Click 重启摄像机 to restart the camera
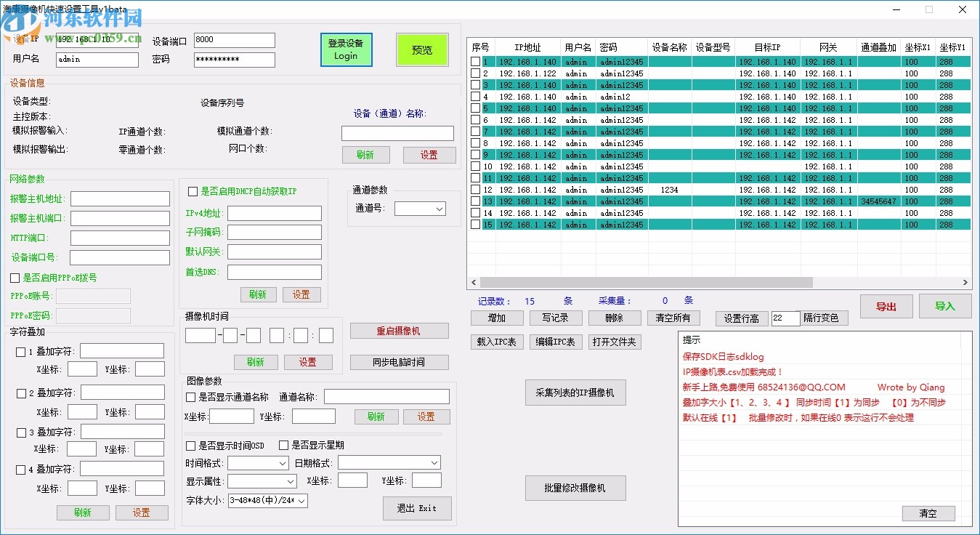The width and height of the screenshot is (980, 535). point(400,331)
